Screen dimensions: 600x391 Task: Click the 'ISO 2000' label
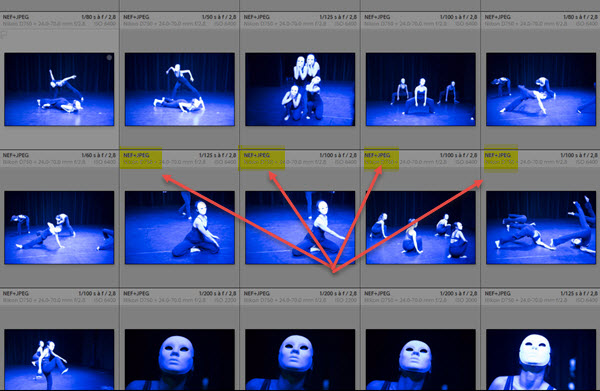tap(466, 300)
